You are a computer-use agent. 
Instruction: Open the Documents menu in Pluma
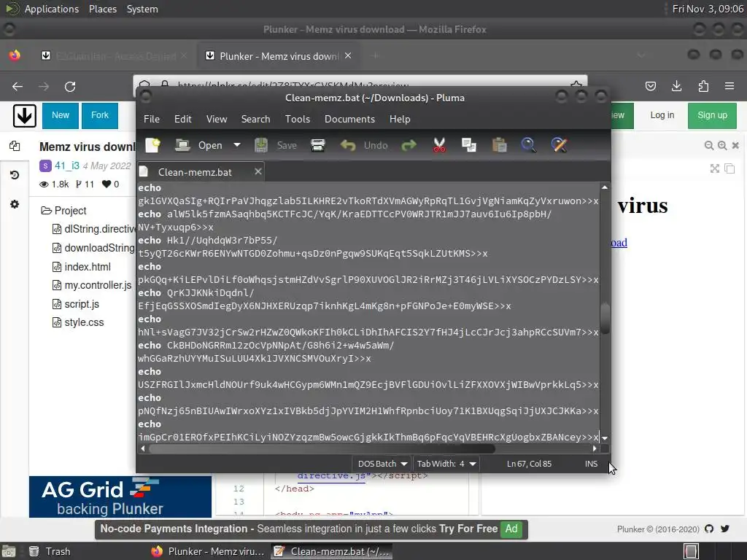pyautogui.click(x=349, y=119)
